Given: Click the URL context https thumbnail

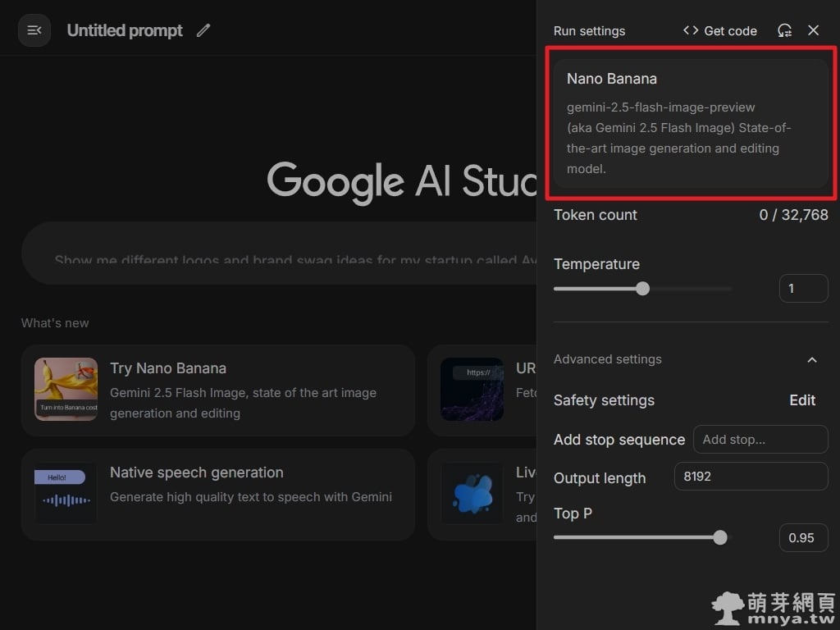Looking at the screenshot, I should pos(472,389).
